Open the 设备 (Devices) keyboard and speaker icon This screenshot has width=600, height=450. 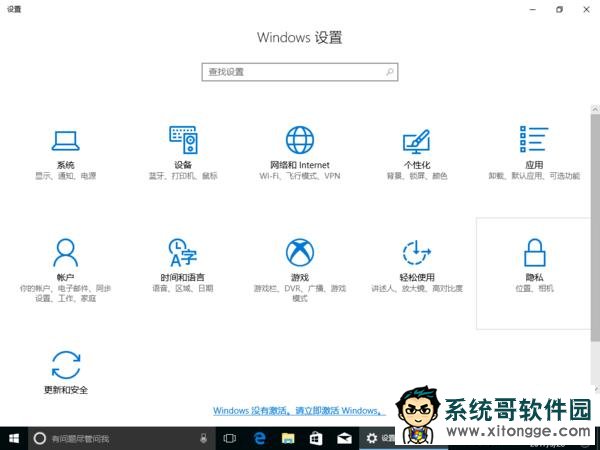[183, 140]
